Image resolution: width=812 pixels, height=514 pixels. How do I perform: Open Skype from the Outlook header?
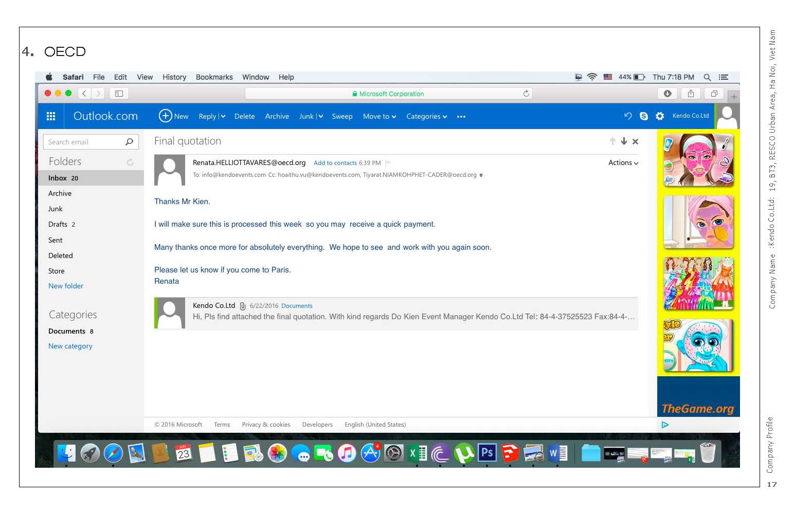point(644,116)
